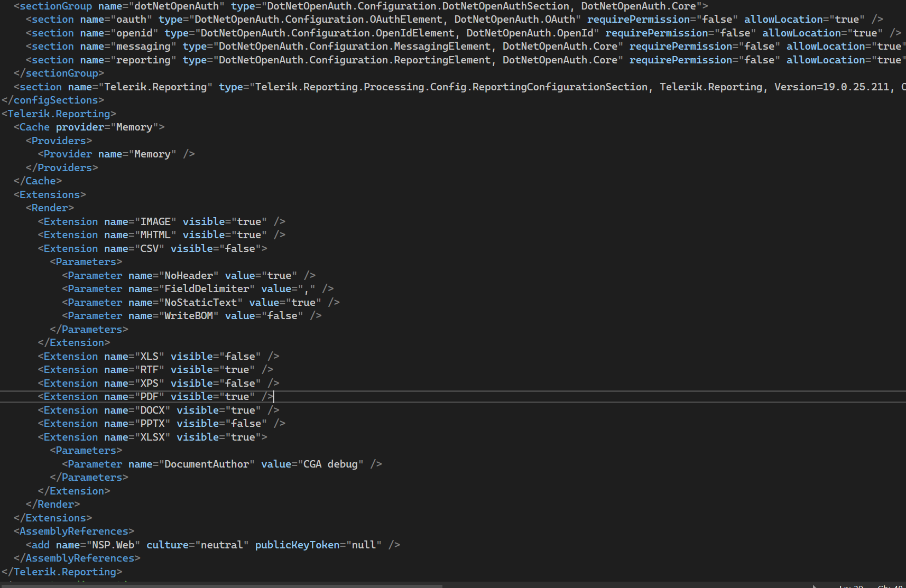The image size is (906, 588).
Task: Click the "NoHeader" parameter name
Action: point(189,275)
